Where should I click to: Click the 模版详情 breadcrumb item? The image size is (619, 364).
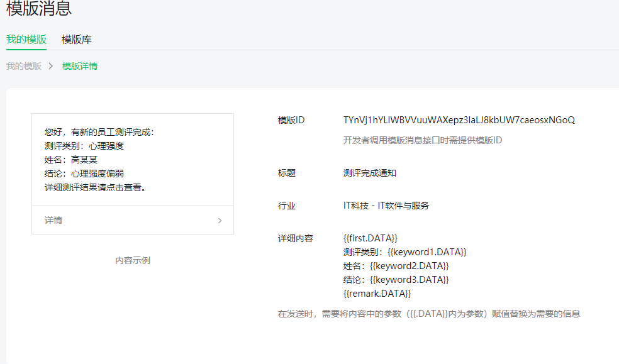click(x=80, y=66)
